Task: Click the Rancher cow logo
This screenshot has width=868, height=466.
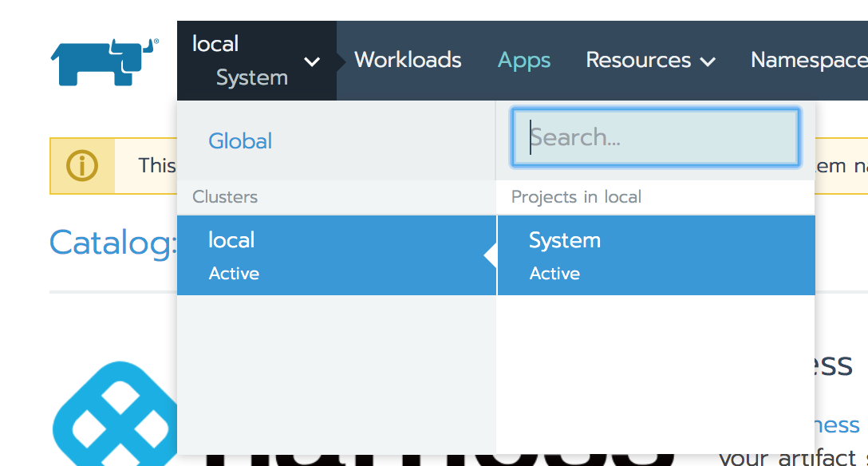Action: click(105, 61)
